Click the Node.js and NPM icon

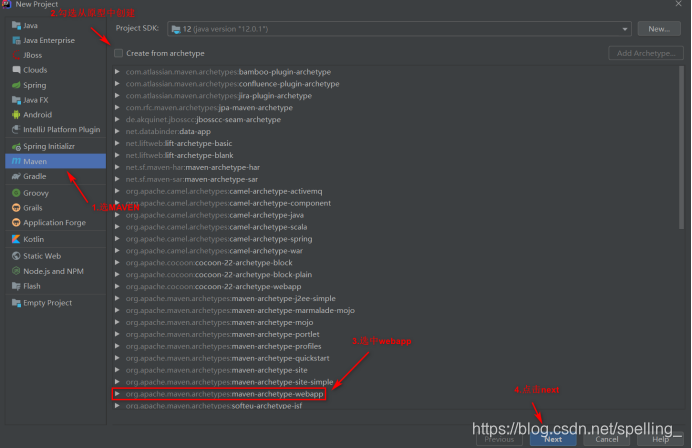[x=16, y=271]
